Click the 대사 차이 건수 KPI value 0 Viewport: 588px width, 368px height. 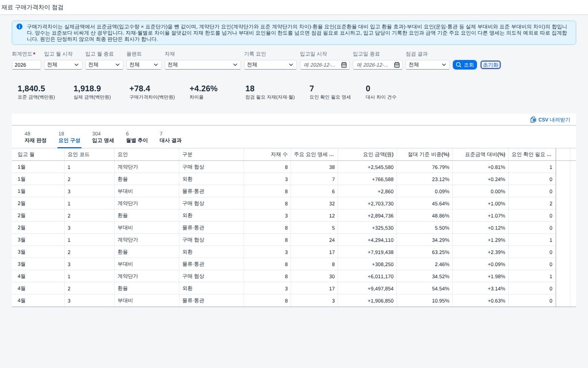368,88
